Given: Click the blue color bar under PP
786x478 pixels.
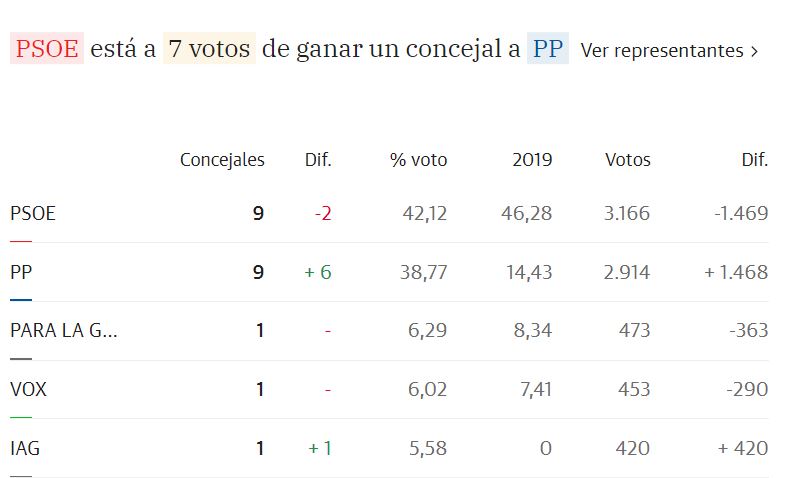Looking at the screenshot, I should click(20, 300).
